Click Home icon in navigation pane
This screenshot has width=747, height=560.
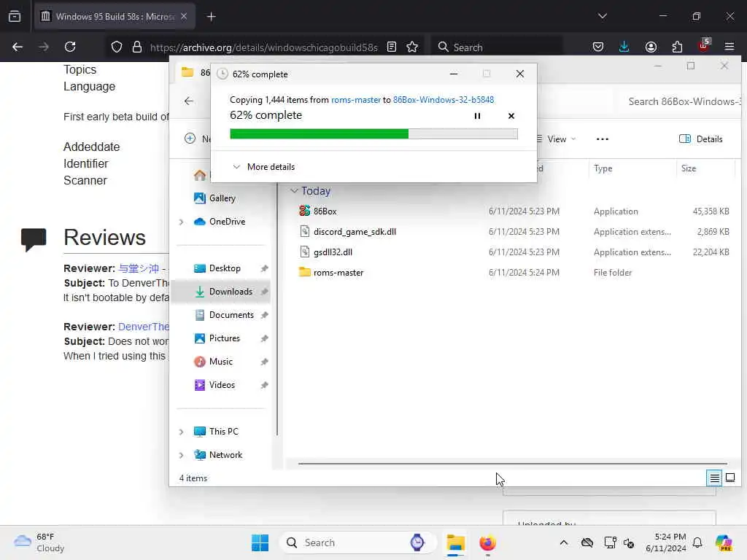(x=200, y=175)
